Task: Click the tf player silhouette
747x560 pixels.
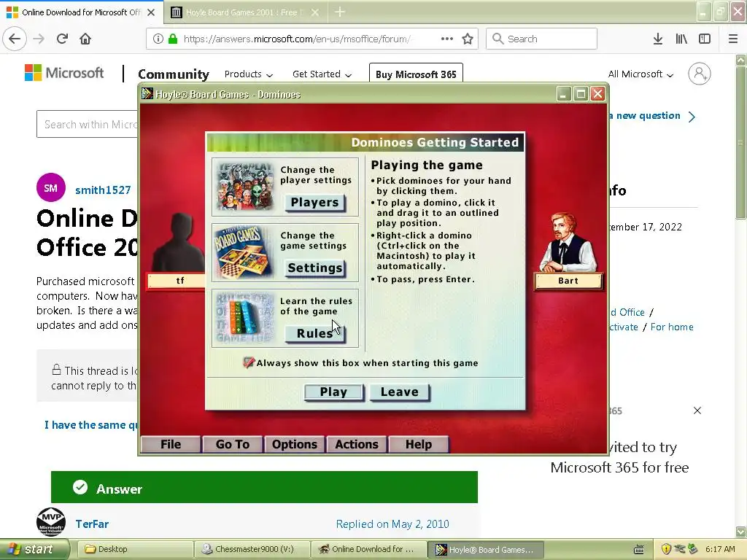Action: point(179,243)
